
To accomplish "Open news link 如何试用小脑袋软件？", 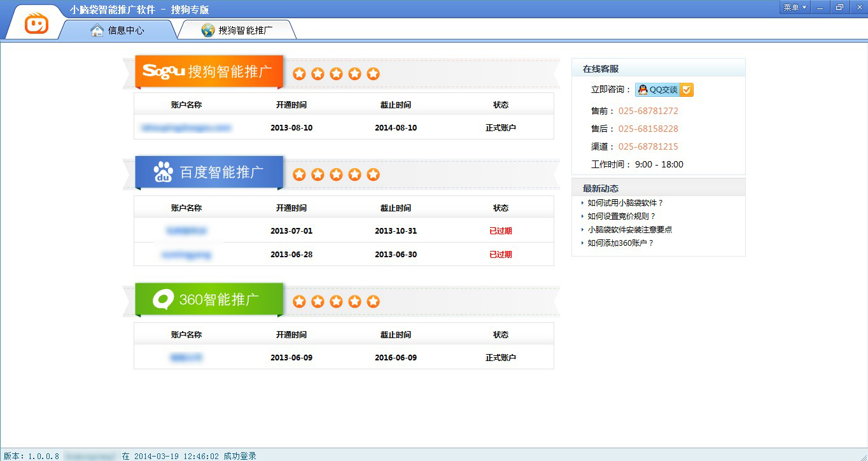I will coord(626,203).
